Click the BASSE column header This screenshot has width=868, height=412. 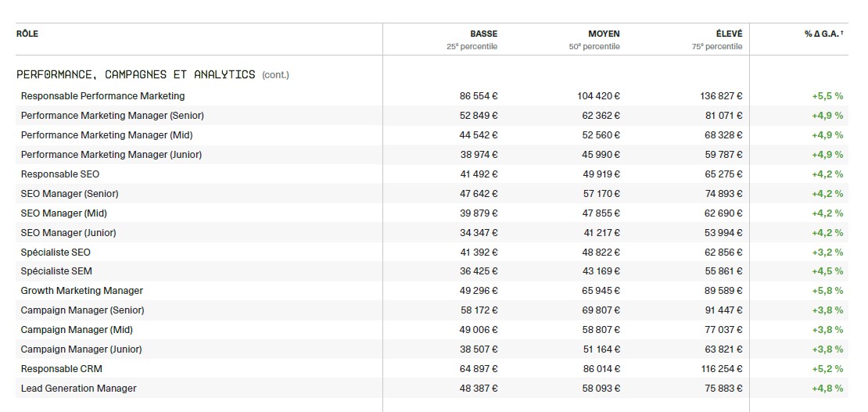[x=483, y=34]
